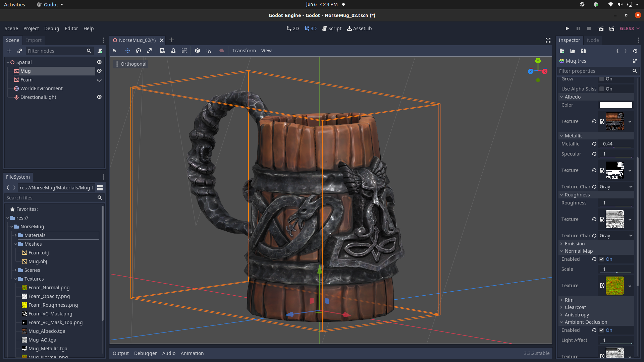This screenshot has height=362, width=644.
Task: Open the Debug menu
Action: pos(52,28)
